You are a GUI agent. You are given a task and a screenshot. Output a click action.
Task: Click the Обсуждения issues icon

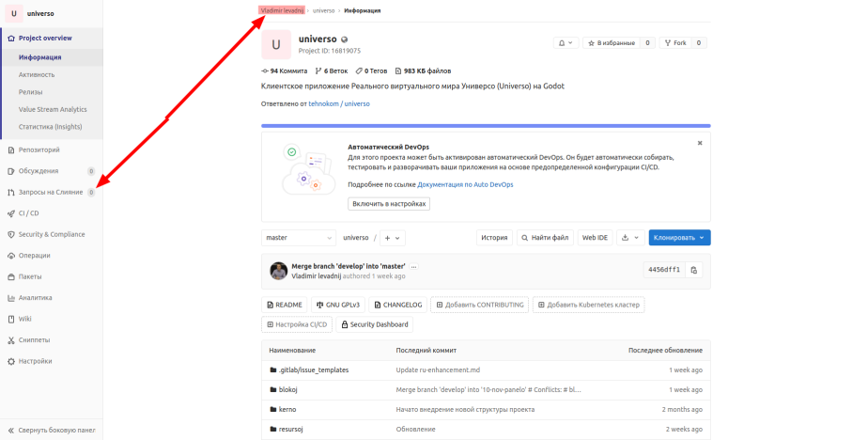(x=11, y=171)
